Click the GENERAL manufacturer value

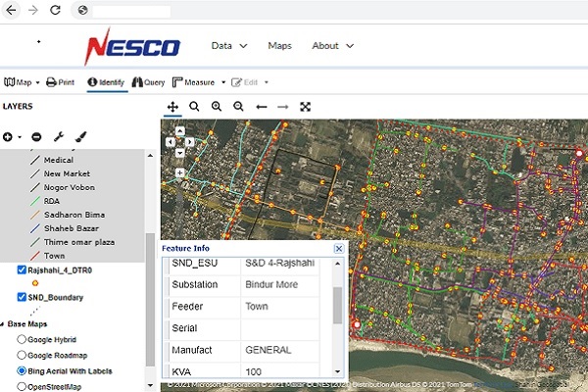(x=269, y=351)
